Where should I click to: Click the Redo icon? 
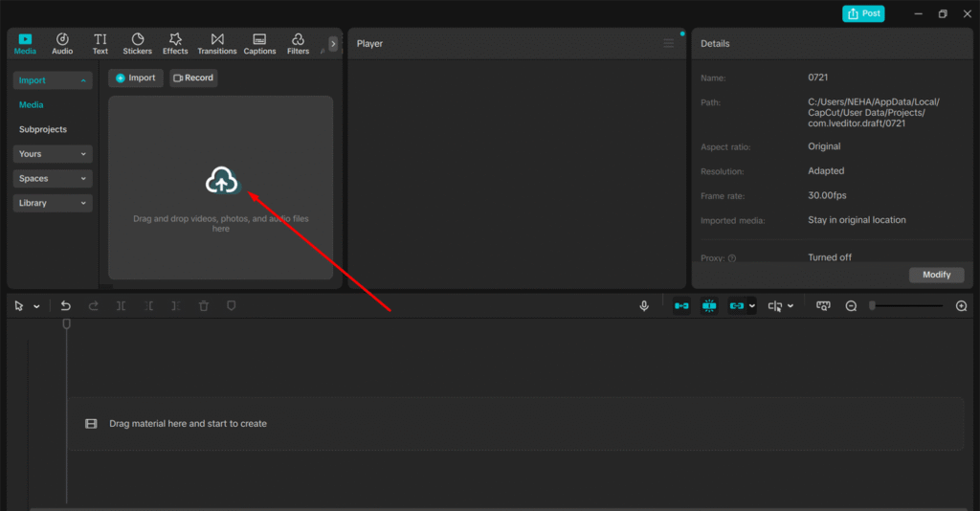[93, 306]
